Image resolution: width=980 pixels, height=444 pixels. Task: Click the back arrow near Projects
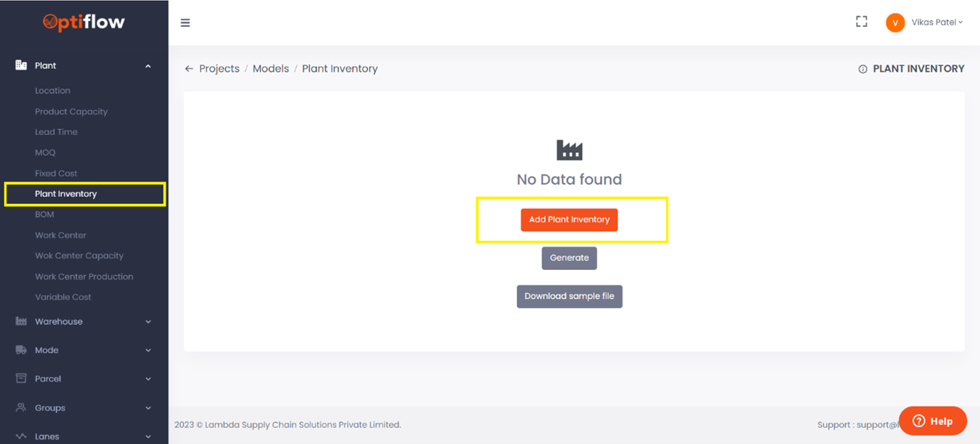(189, 69)
